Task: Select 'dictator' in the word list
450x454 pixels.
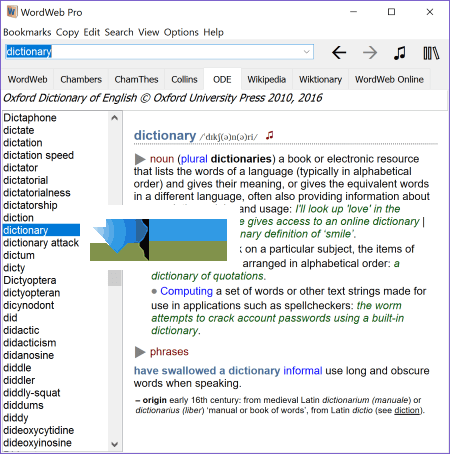Action: coord(20,168)
